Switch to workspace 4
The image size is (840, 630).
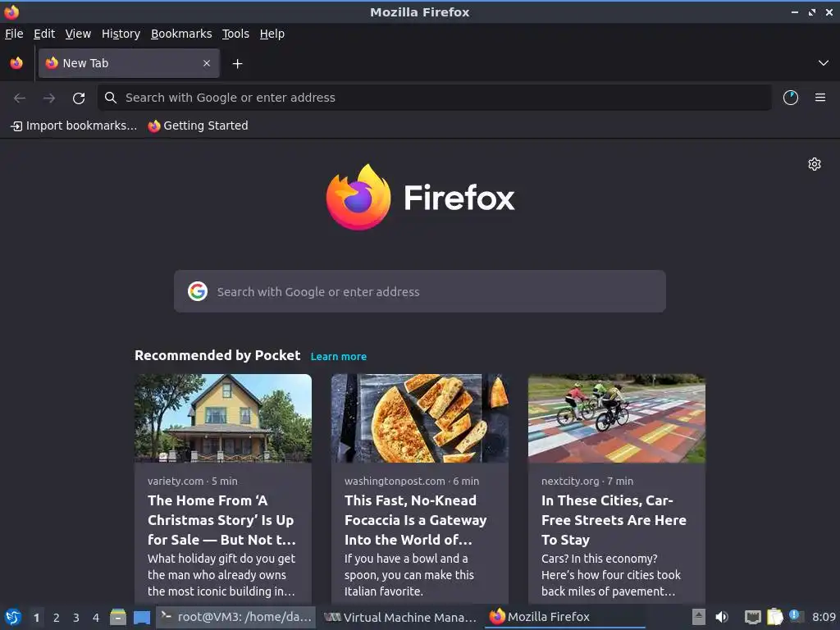(x=96, y=618)
